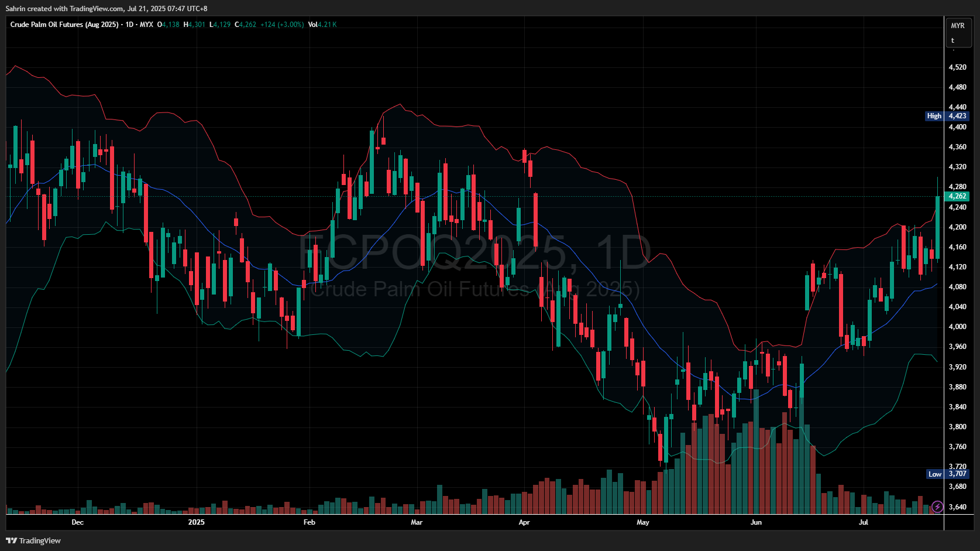Click the purple lightning bolt icon
This screenshot has width=980, height=551.
[x=937, y=506]
